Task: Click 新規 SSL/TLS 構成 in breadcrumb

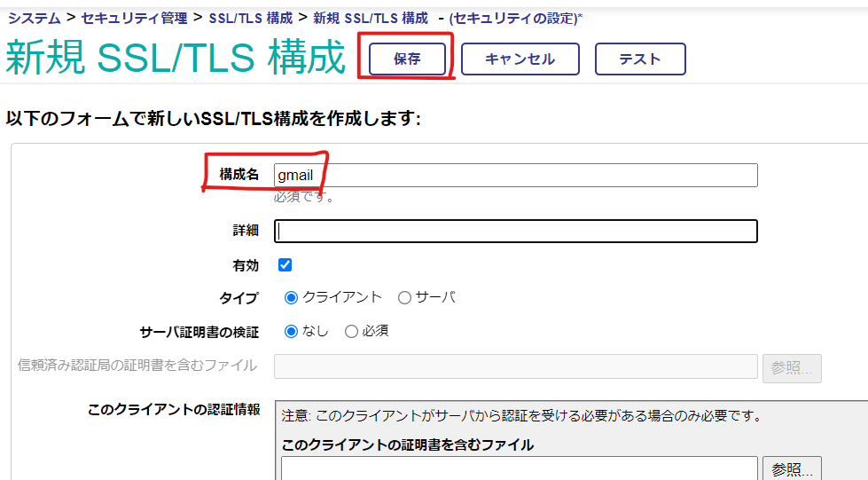Action: coord(371,18)
